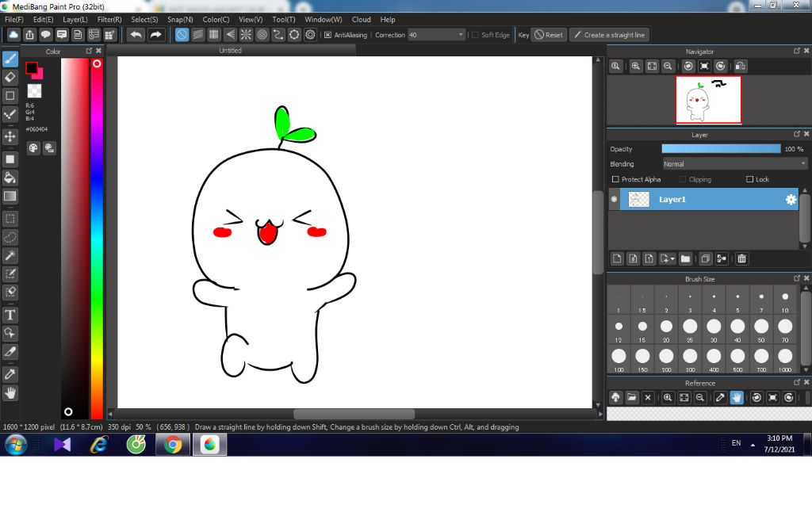Open the Filter menu
The height and width of the screenshot is (524, 812).
[109, 19]
